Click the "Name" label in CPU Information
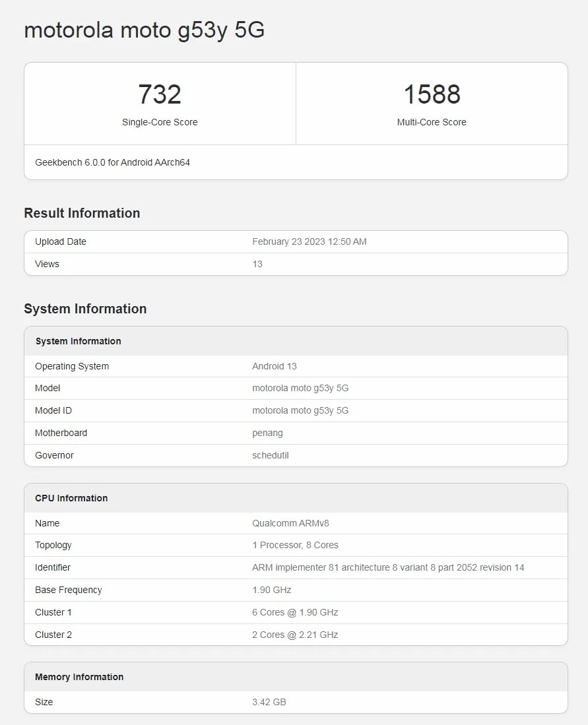Screen dimensions: 588x725 click(x=48, y=523)
